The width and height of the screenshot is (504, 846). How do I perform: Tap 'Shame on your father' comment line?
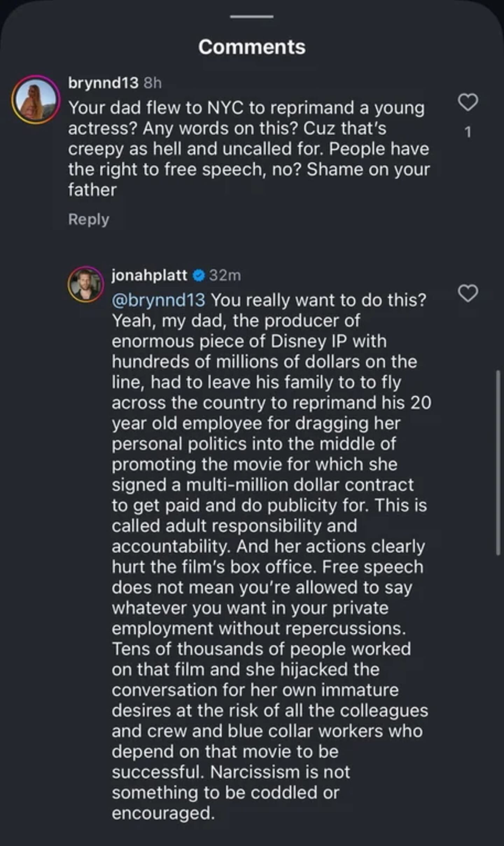point(249,180)
